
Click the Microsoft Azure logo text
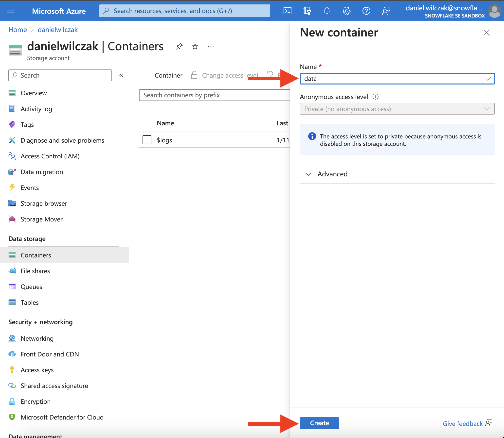click(x=59, y=11)
